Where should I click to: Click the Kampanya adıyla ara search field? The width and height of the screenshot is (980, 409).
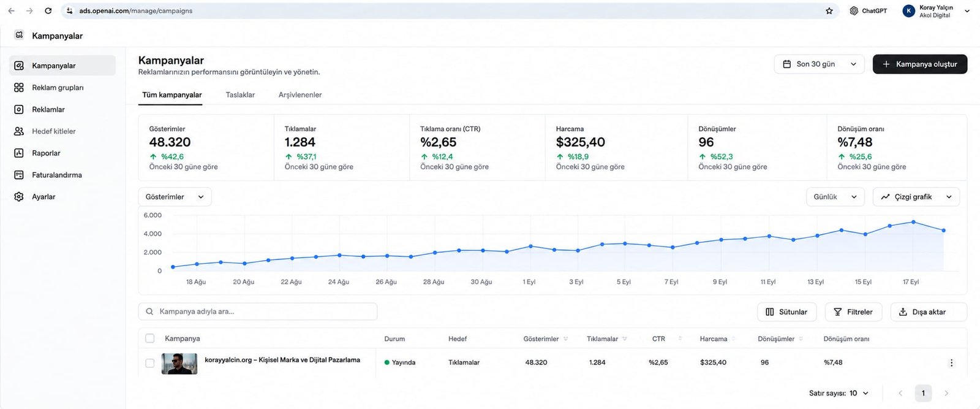coord(258,312)
